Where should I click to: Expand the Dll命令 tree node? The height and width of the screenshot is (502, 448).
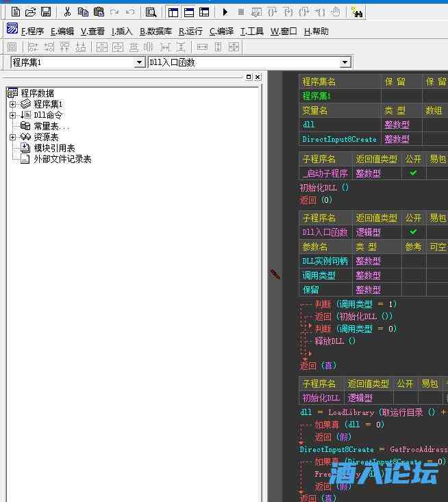click(x=12, y=115)
